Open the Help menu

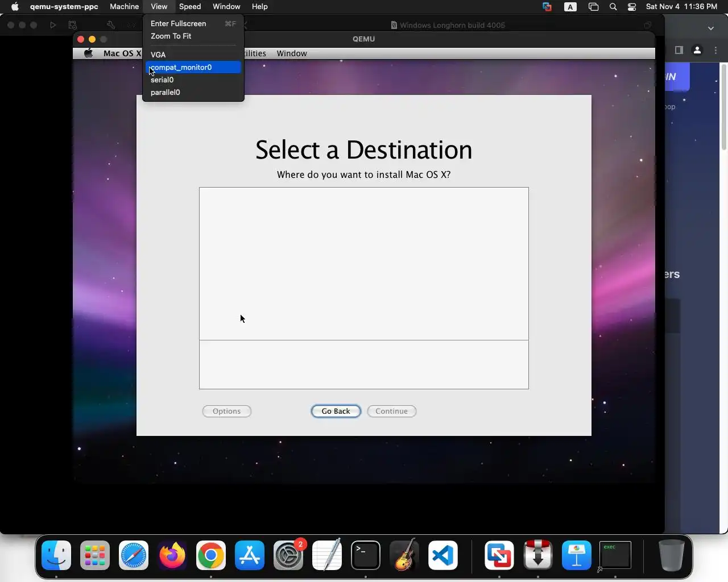260,6
